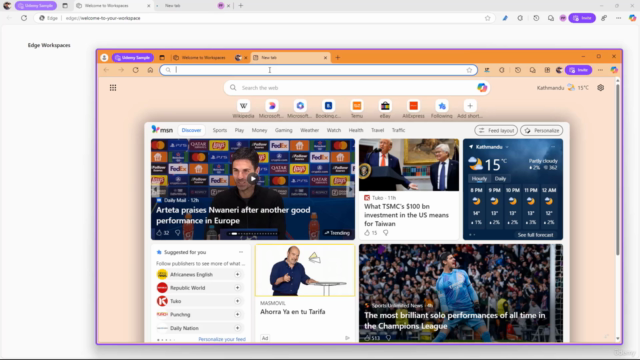Open the apps grid launcher

[113, 88]
